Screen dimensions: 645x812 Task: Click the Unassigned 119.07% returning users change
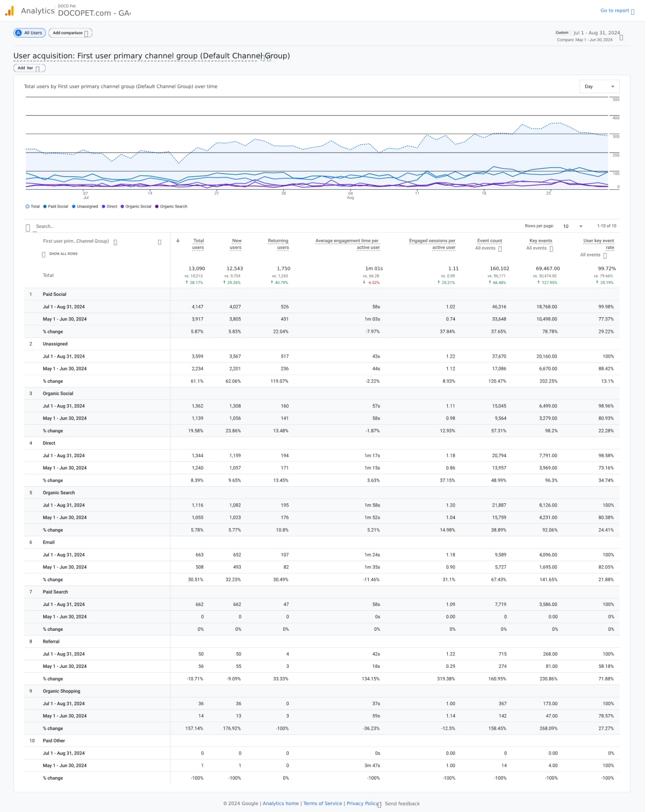279,381
